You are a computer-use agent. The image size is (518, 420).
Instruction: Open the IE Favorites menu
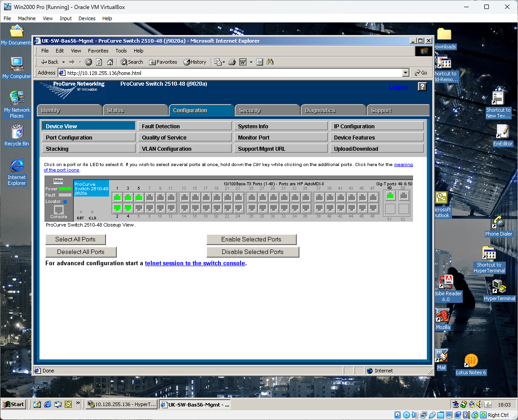click(98, 51)
